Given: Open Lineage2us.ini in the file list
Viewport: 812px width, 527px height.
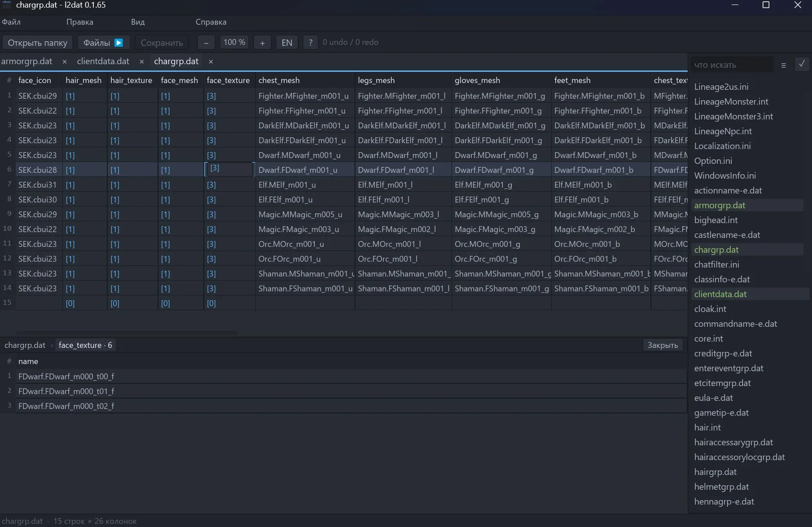Looking at the screenshot, I should (x=721, y=87).
